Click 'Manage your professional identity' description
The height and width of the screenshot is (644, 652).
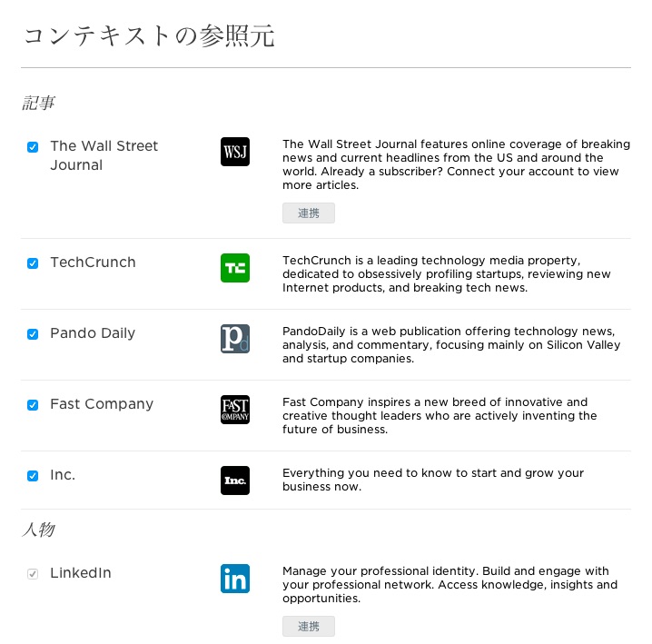coord(449,585)
